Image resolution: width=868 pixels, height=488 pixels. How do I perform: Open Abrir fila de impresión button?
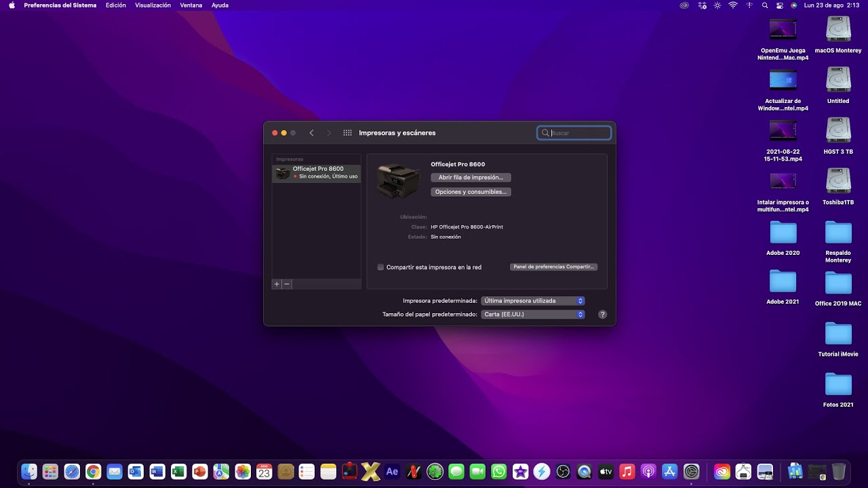[x=471, y=178]
